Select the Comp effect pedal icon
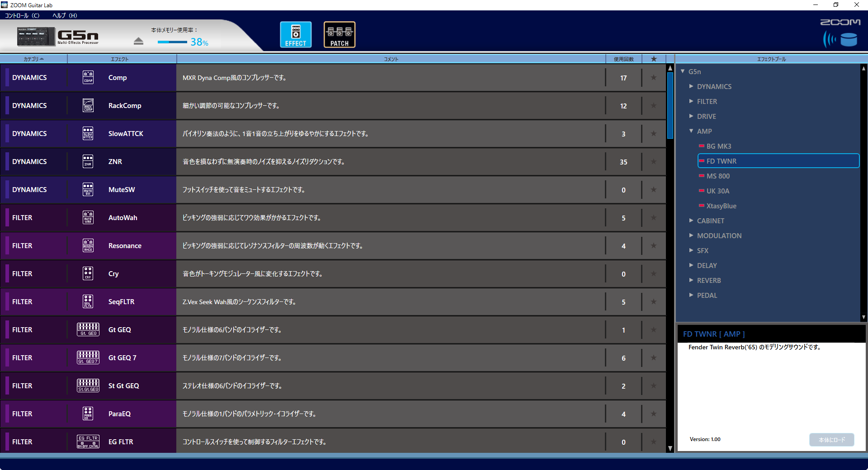 point(88,77)
